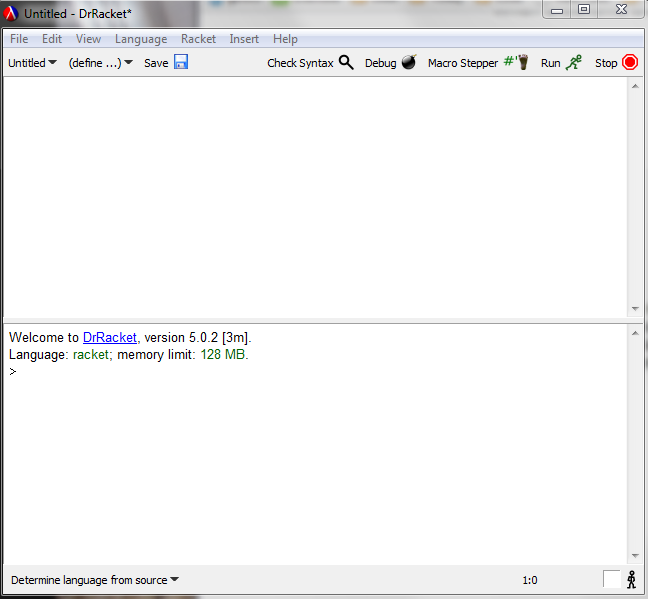Open Determine language from source dropdown
This screenshot has width=648, height=599.
click(95, 580)
